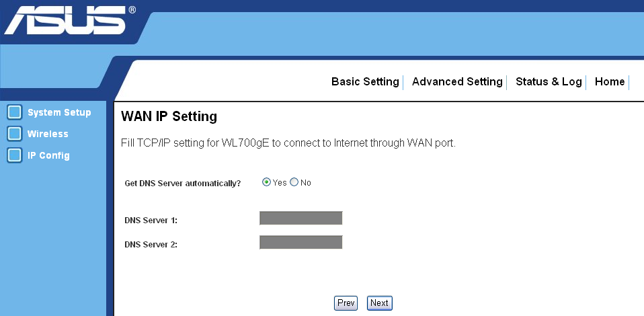This screenshot has width=644, height=316.
Task: Click the Yes label text next to radio
Action: pyautogui.click(x=280, y=183)
